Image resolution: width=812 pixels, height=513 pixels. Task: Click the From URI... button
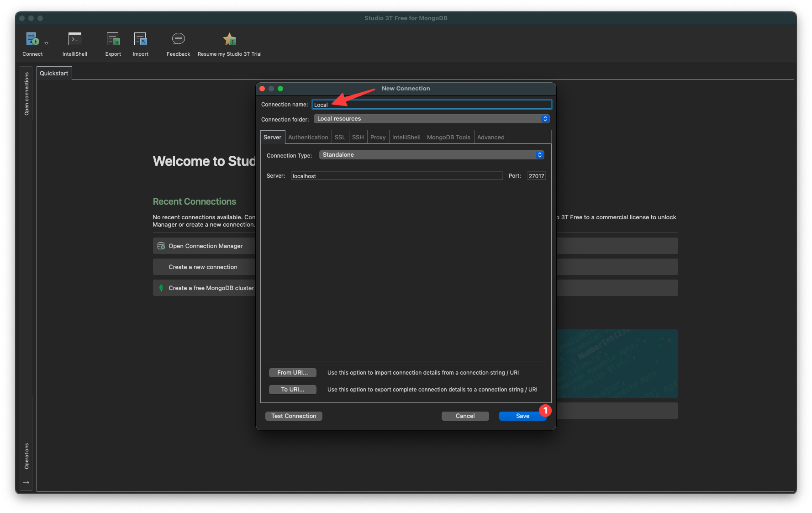pyautogui.click(x=293, y=373)
